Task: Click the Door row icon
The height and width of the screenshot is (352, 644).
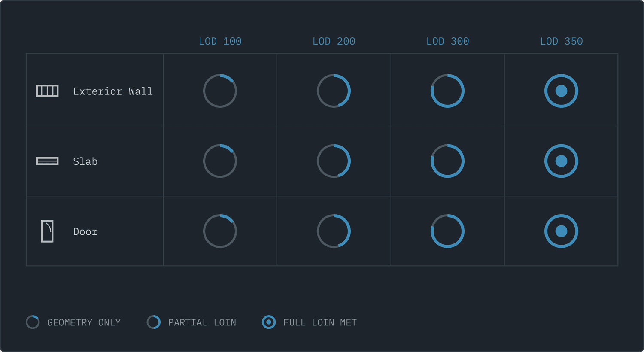Action: click(47, 231)
